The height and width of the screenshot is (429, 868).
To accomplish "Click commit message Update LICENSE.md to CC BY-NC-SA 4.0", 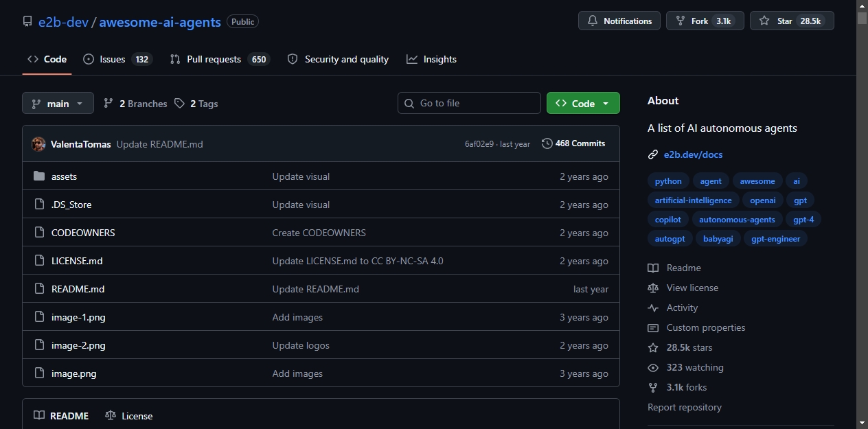I will coord(358,261).
